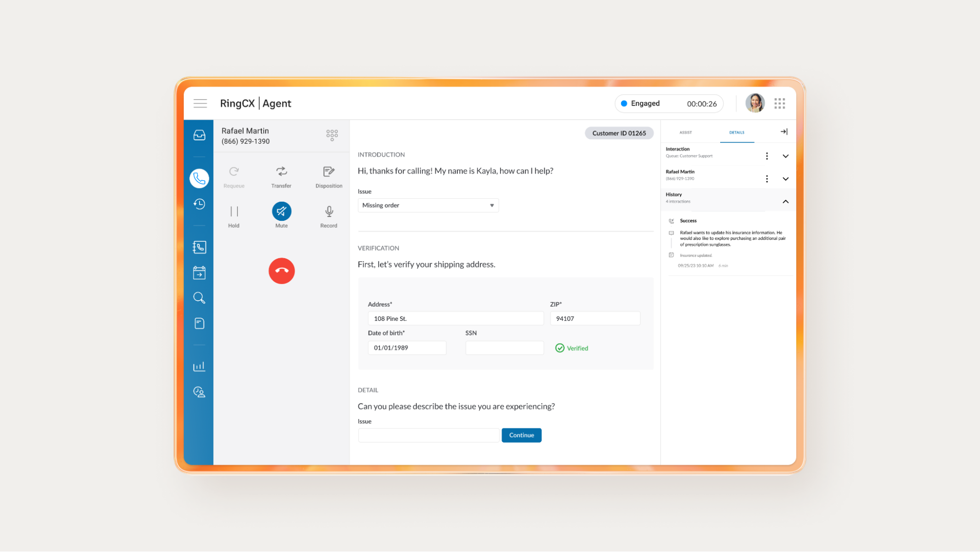Screen dimensions: 980x552
Task: Toggle the Mute button
Action: pos(281,211)
